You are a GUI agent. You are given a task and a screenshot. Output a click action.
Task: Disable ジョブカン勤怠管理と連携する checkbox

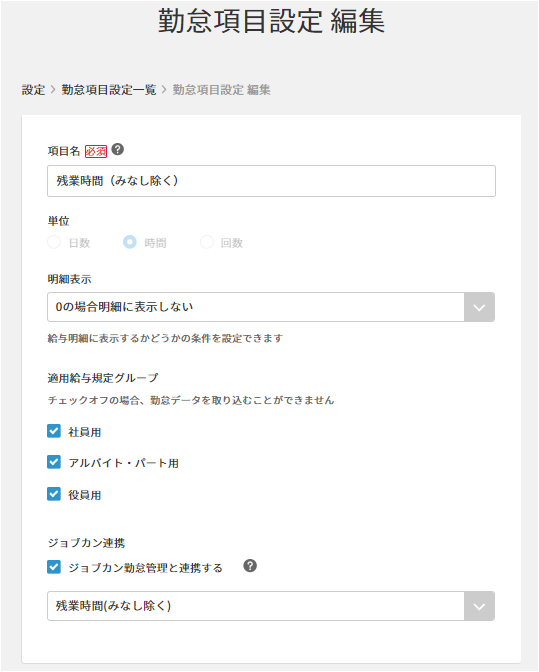(54, 567)
